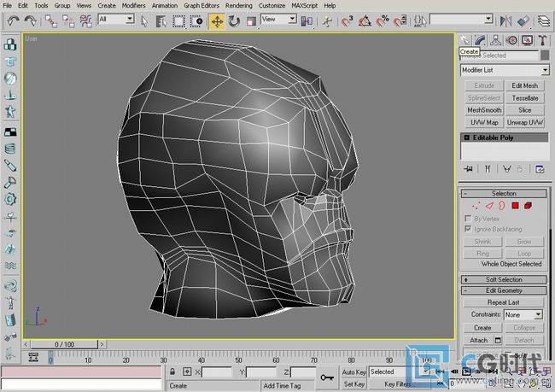The image size is (555, 392).
Task: Toggle the Show End Result icon
Action: coord(488,169)
